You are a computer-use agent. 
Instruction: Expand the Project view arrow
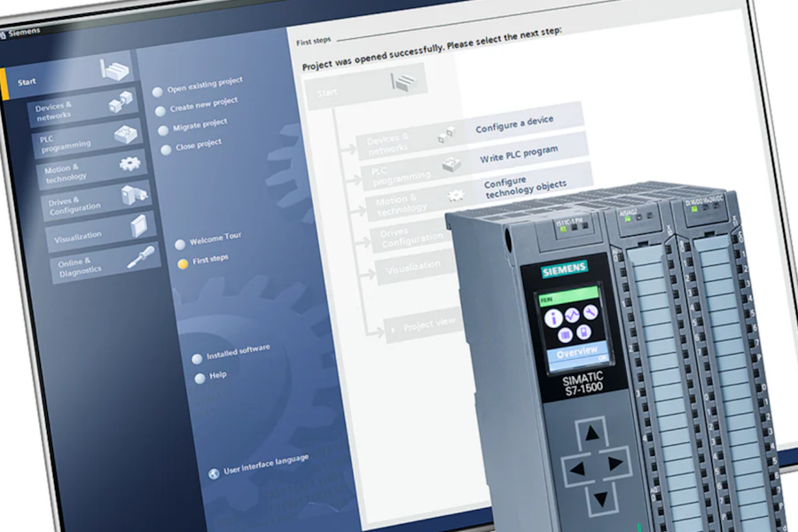coord(391,331)
